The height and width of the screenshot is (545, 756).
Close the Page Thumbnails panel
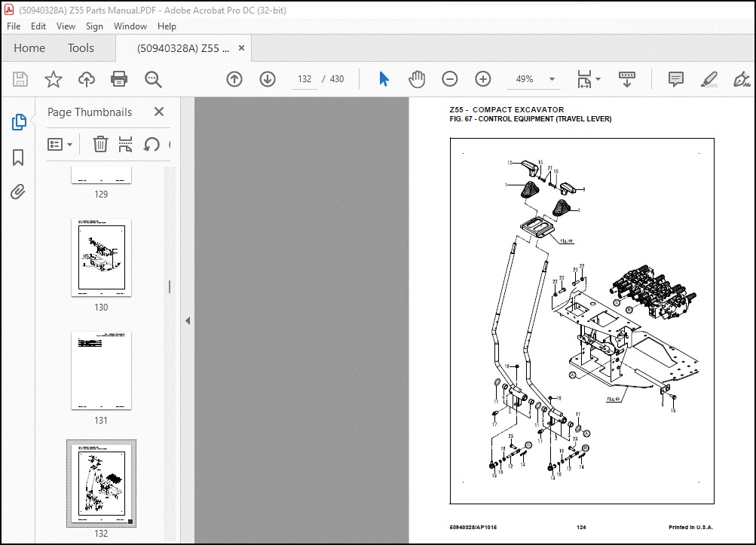coord(159,112)
